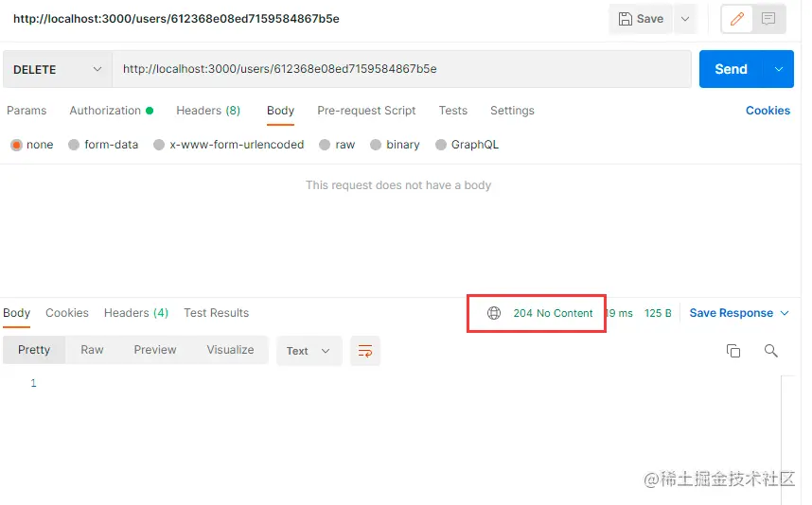This screenshot has height=505, width=812.
Task: Select the raw body option
Action: [325, 145]
